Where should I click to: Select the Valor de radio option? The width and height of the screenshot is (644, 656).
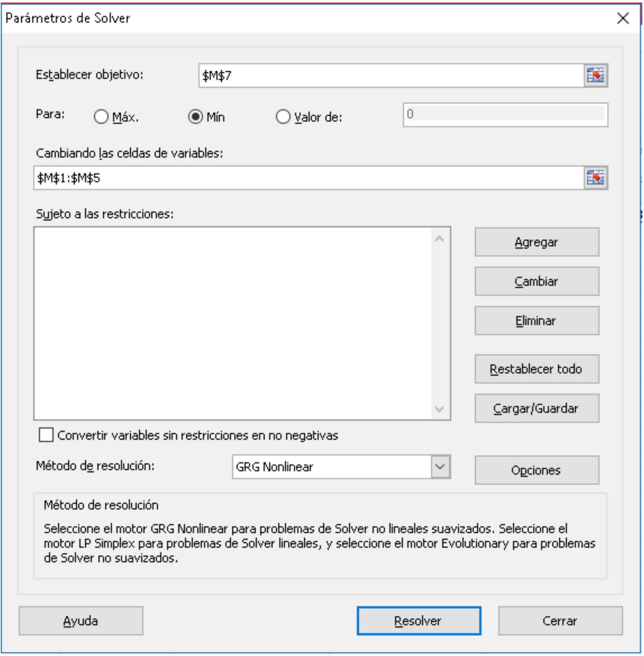pyautogui.click(x=283, y=117)
